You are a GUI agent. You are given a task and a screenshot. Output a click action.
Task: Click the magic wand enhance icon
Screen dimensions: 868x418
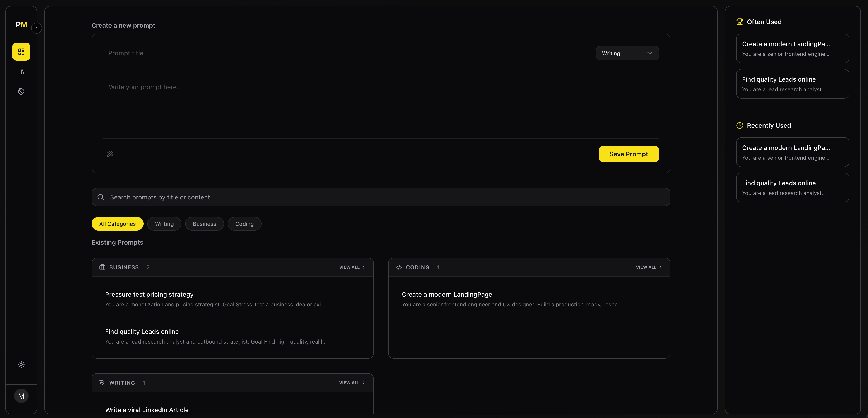click(110, 154)
